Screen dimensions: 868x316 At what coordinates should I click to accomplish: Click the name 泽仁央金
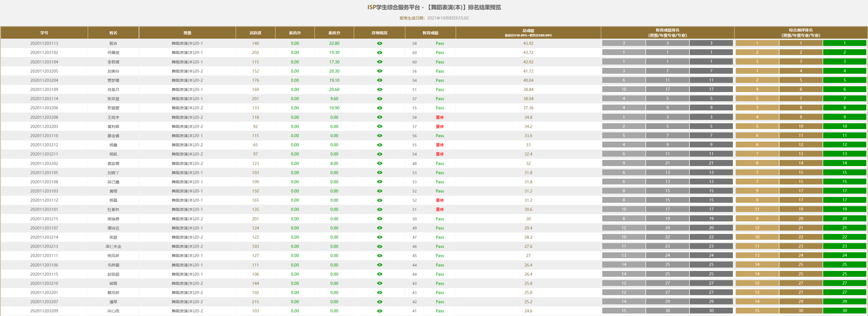[x=113, y=246]
